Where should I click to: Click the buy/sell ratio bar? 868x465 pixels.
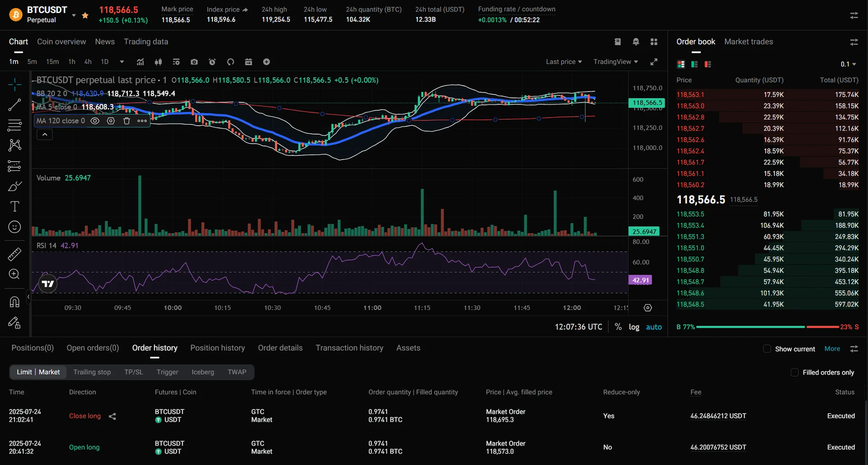767,327
